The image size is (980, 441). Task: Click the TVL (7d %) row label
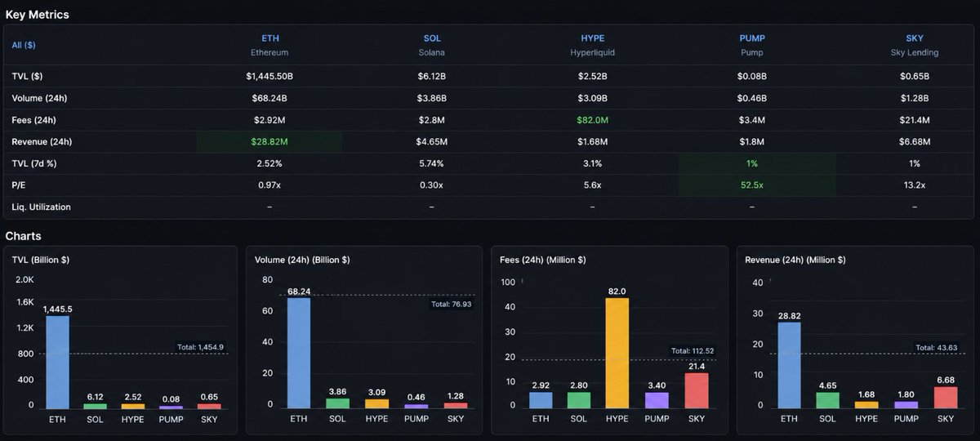click(x=32, y=163)
